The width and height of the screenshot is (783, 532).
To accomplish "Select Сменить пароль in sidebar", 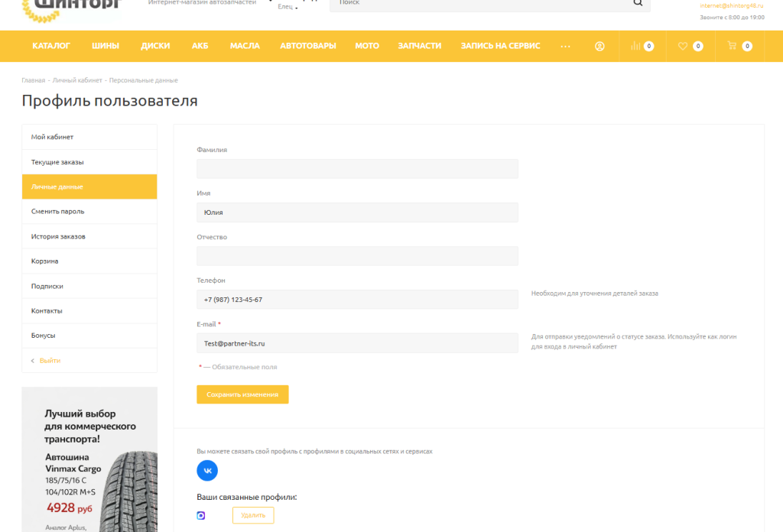I will click(89, 212).
